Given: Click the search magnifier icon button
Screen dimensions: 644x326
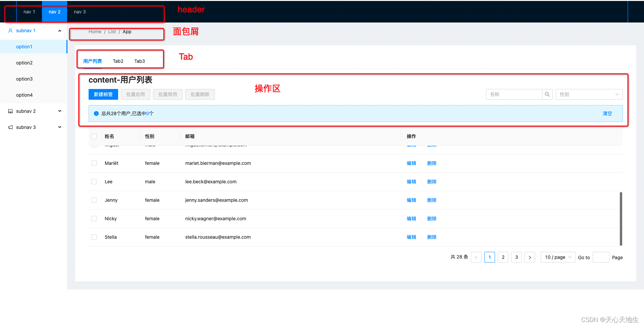Looking at the screenshot, I should [x=547, y=94].
